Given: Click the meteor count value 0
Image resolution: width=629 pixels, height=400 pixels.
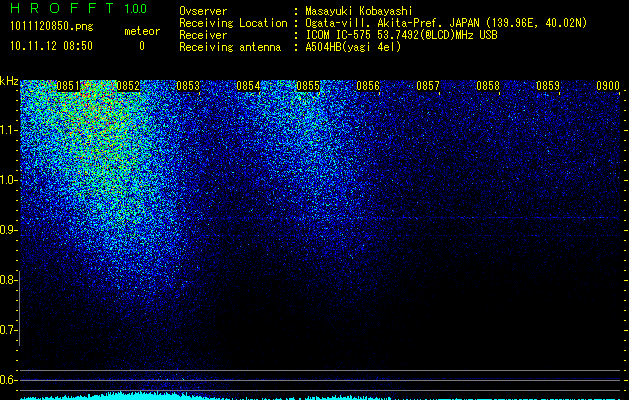Looking at the screenshot, I should 142,46.
